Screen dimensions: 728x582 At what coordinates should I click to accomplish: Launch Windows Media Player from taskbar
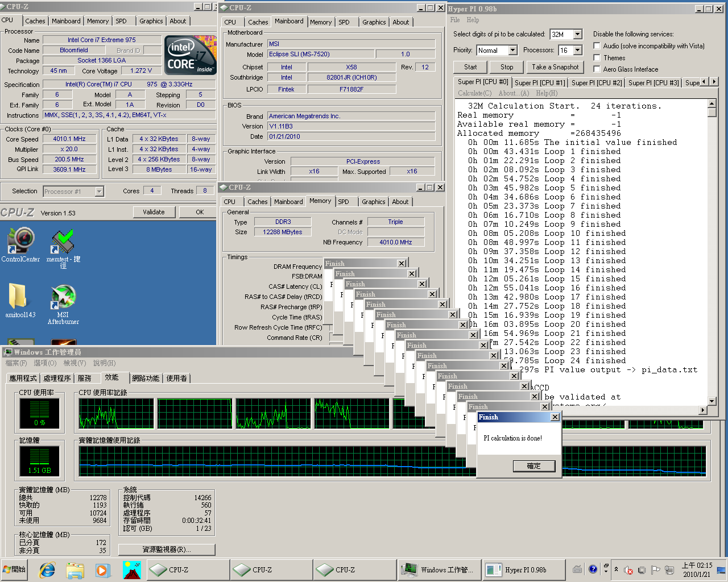click(102, 569)
